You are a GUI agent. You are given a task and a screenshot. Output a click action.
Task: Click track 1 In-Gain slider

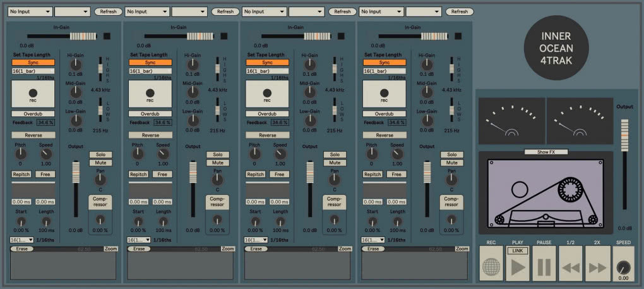(62, 36)
